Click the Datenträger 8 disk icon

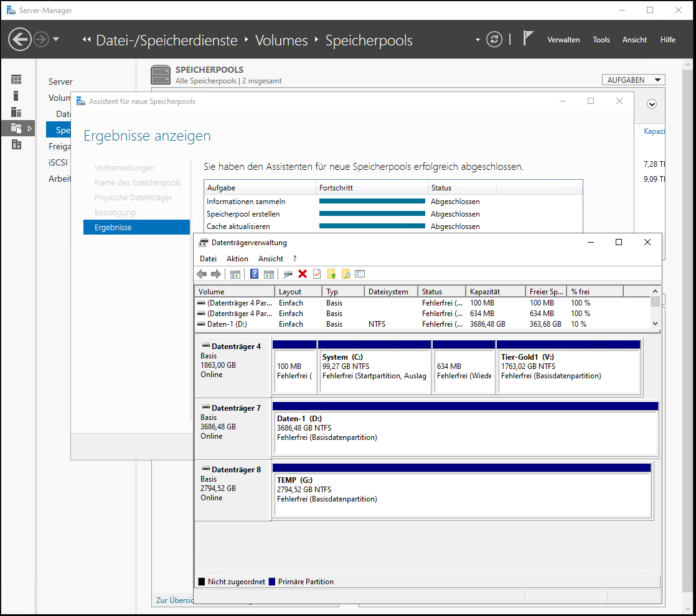(x=206, y=469)
